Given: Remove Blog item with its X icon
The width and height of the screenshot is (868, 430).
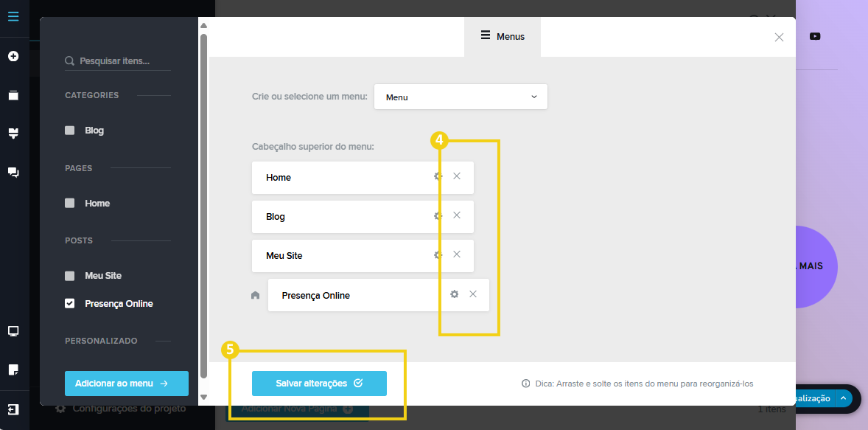Looking at the screenshot, I should [457, 215].
